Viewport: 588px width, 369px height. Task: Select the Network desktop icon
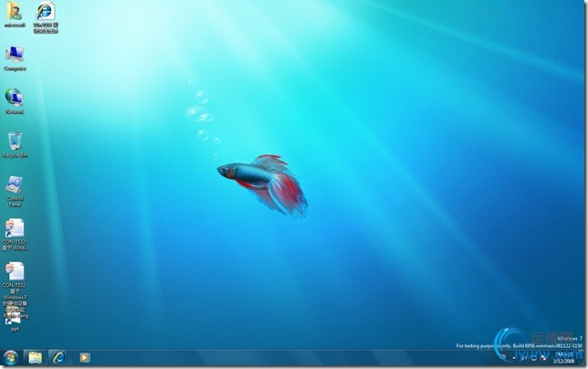coord(15,101)
